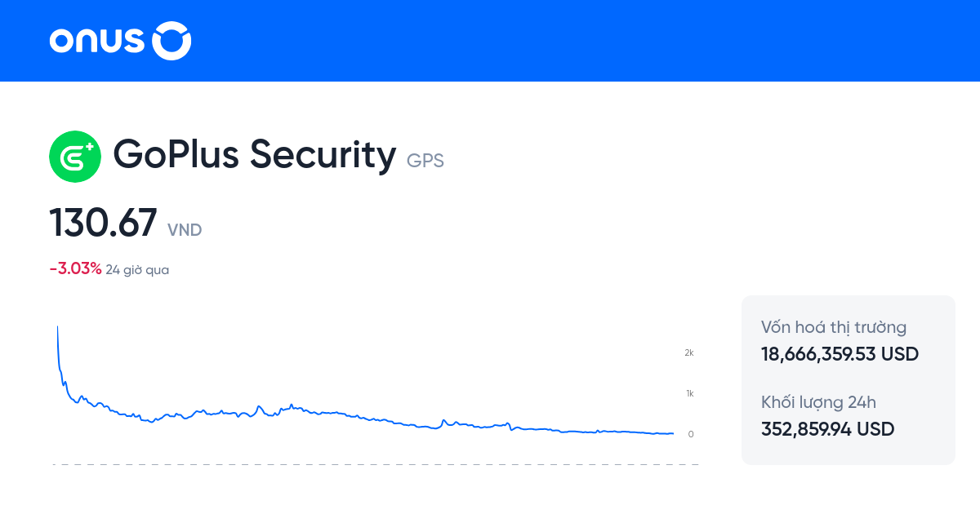Select the GPS ticker symbol label
Image resolution: width=980 pixels, height=514 pixels.
click(425, 161)
